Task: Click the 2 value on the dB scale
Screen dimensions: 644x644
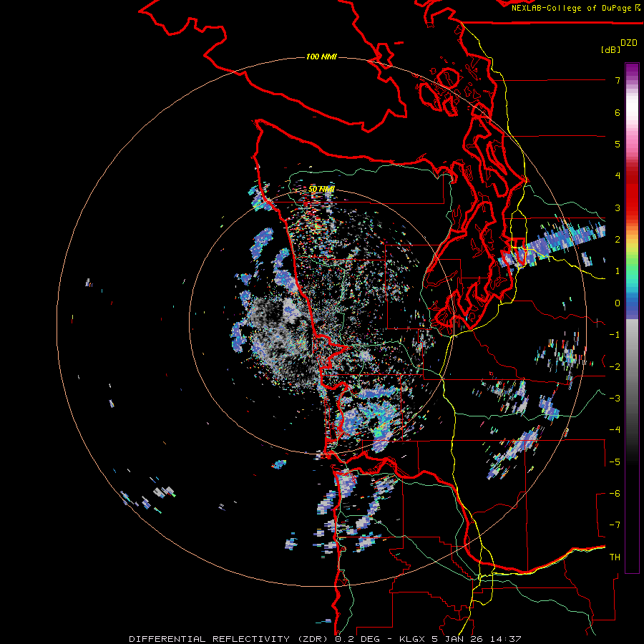Action: [x=618, y=240]
